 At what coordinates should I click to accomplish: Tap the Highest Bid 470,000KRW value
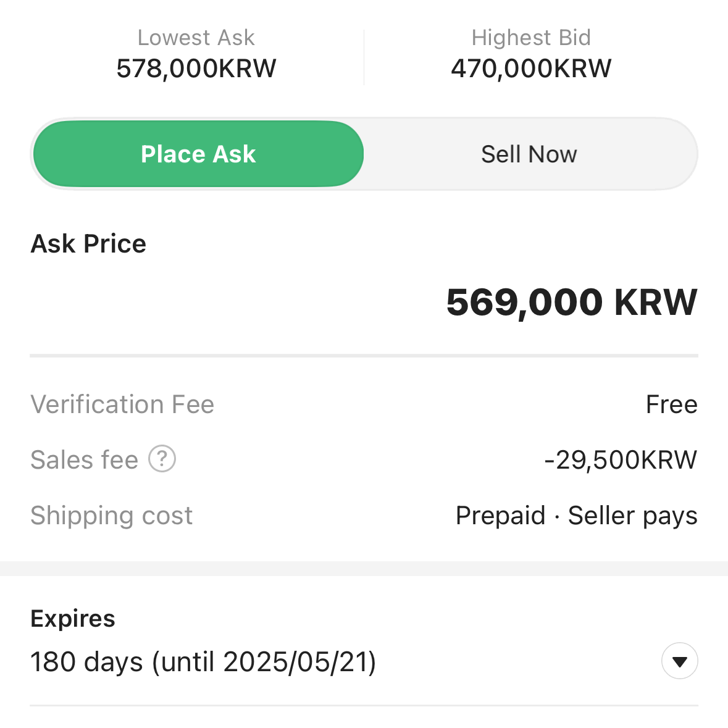click(531, 69)
